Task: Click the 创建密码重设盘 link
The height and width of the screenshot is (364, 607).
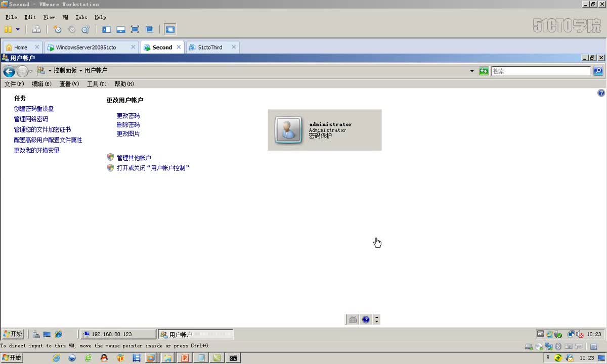Action: tap(34, 109)
